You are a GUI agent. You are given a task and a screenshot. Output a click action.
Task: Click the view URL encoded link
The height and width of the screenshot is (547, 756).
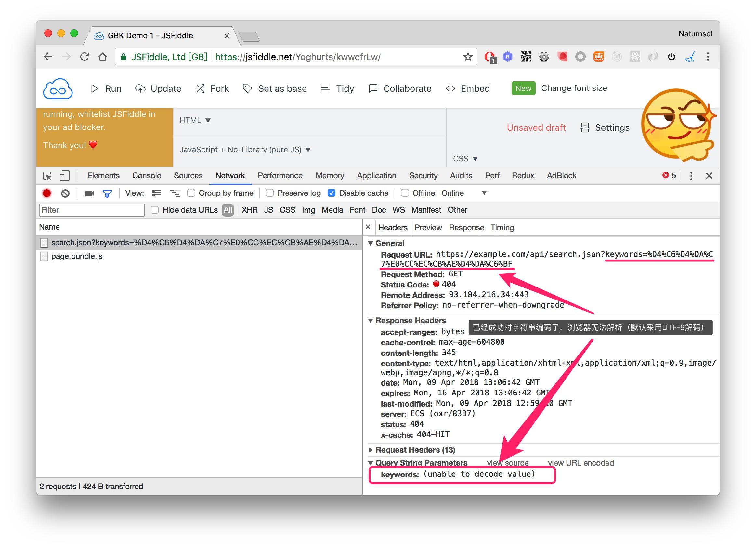[x=580, y=463]
